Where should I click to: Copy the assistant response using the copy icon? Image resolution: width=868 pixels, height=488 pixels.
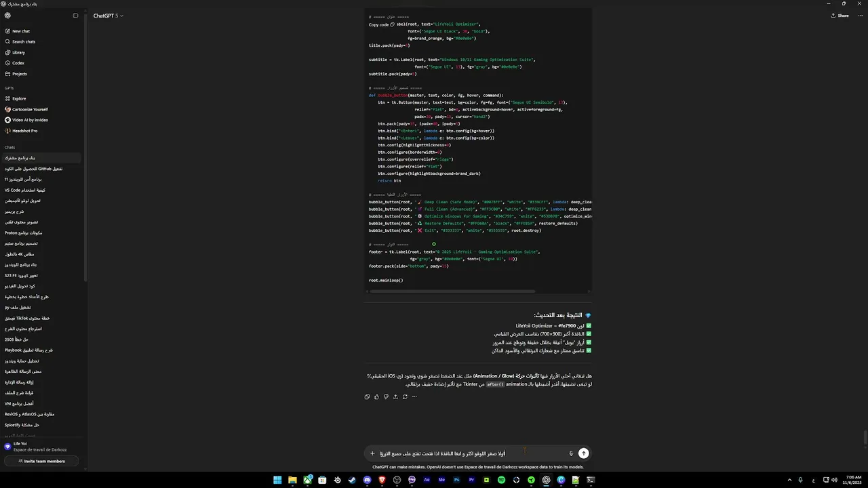(x=367, y=396)
